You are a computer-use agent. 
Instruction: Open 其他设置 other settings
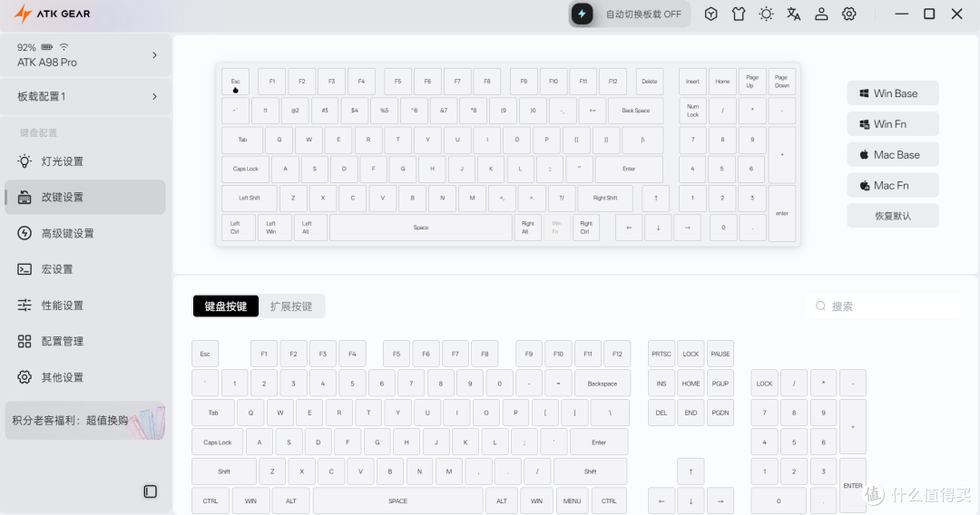click(x=85, y=377)
